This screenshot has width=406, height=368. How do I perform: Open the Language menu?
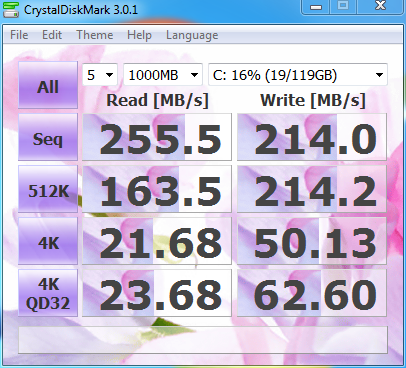[x=192, y=35]
